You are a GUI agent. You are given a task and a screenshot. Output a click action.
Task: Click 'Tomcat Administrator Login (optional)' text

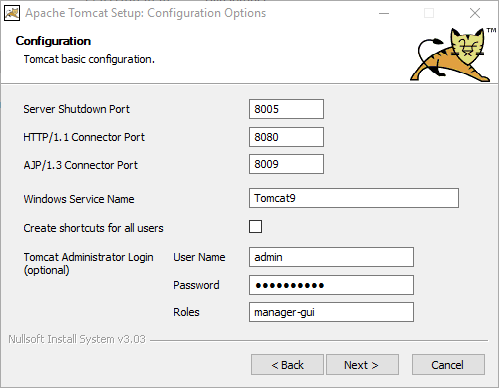(88, 263)
